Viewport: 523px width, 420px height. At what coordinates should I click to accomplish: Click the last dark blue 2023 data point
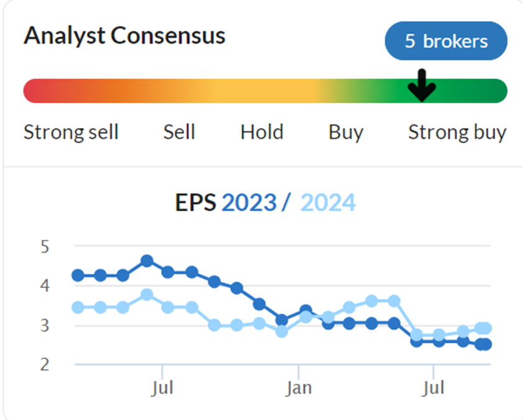coord(486,344)
